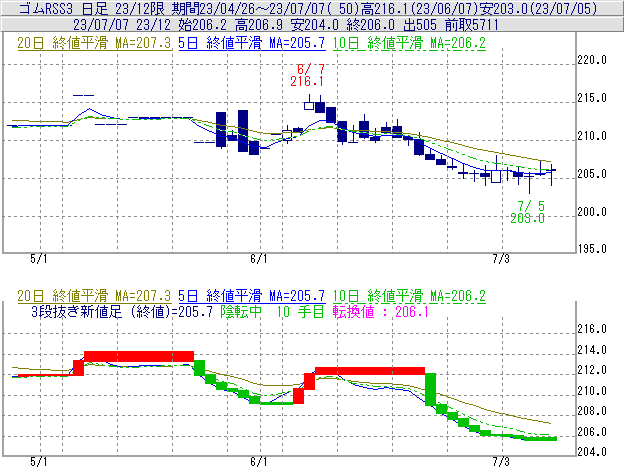Image resolution: width=624 pixels, height=475 pixels.
Task: Click the 195.0 price axis label
Action: [592, 249]
